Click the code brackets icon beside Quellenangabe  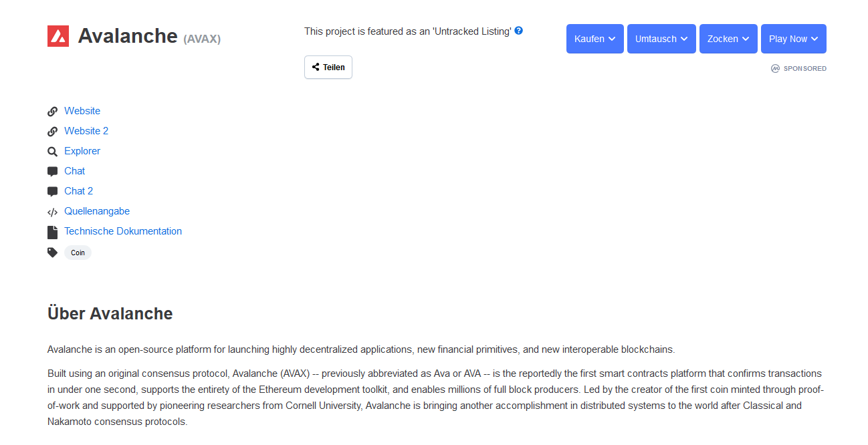53,212
